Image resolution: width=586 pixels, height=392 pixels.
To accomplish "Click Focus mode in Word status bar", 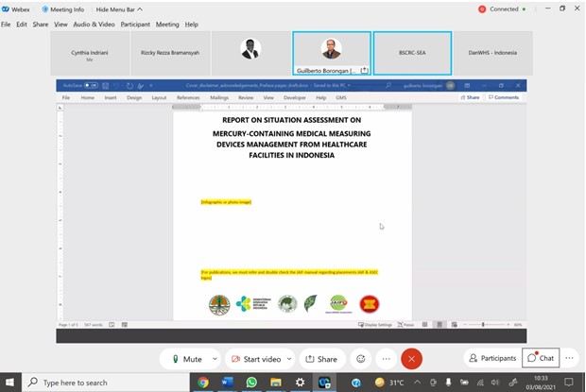I will pos(405,325).
